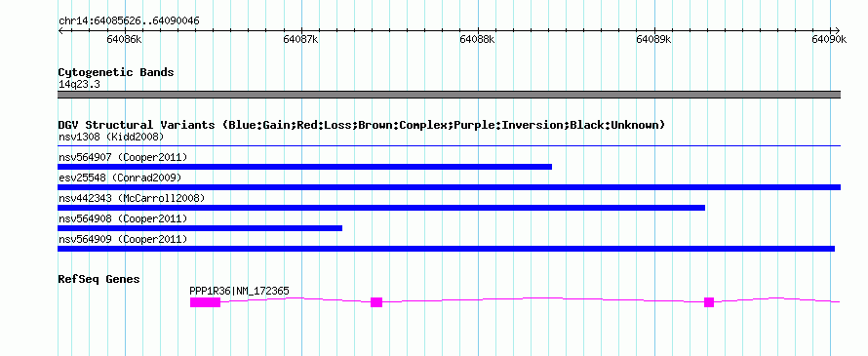Click the thin blue nsv1308 variant line

tap(449, 146)
